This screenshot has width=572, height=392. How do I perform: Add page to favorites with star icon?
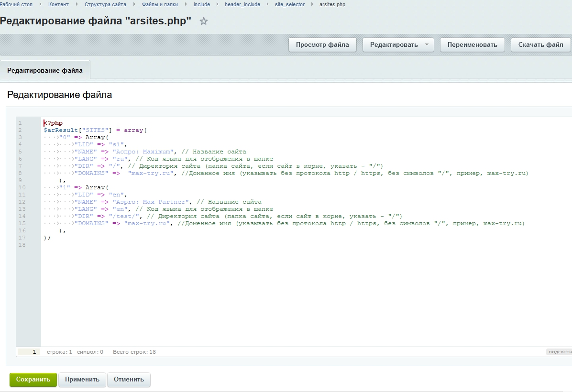[204, 22]
